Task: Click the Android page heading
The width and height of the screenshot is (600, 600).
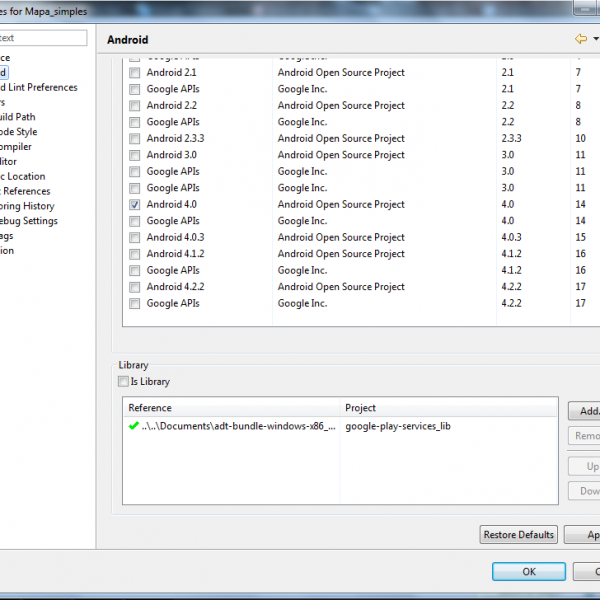Action: pyautogui.click(x=127, y=40)
